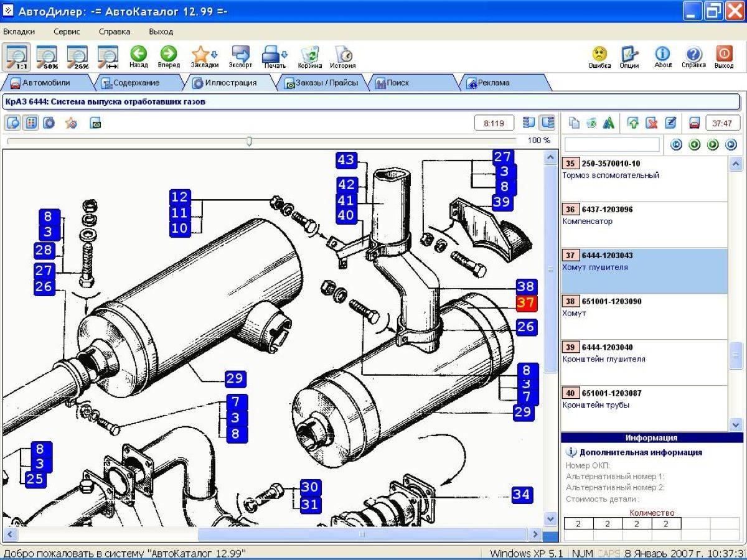Select part 35 Тормоз вспомогательный

[644, 179]
